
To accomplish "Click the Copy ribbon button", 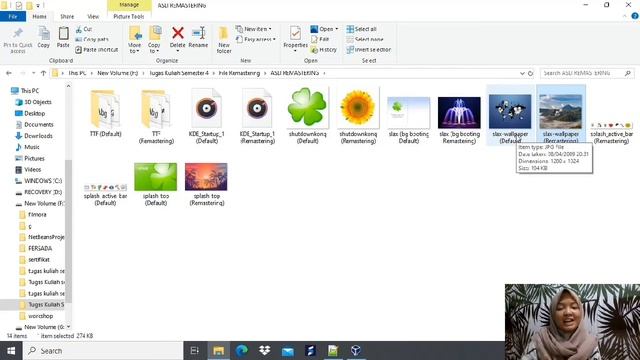I will click(44, 37).
